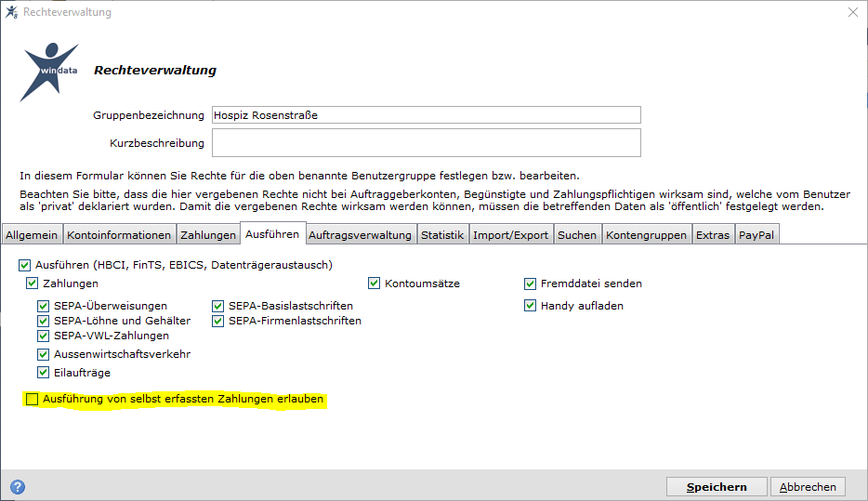
Task: Click the windata star logo
Action: click(49, 72)
